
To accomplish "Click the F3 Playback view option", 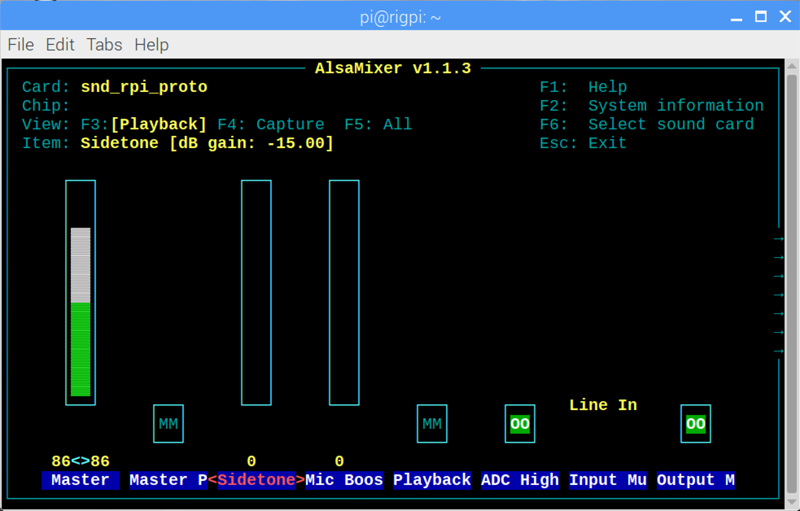I will 144,124.
